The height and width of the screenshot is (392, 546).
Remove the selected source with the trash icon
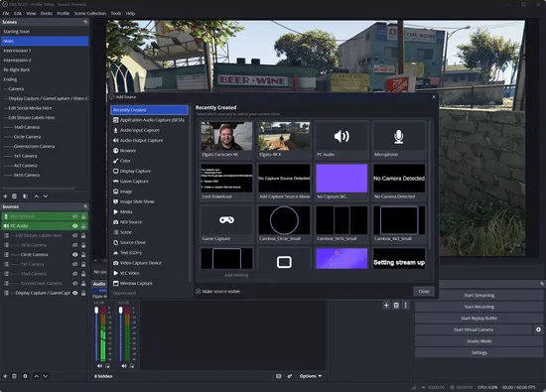[x=14, y=376]
